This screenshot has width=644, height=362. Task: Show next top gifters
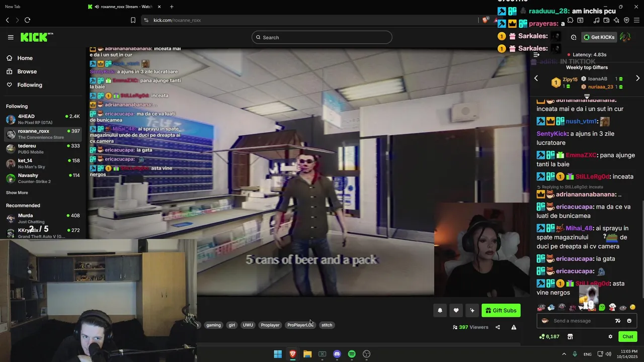[637, 78]
